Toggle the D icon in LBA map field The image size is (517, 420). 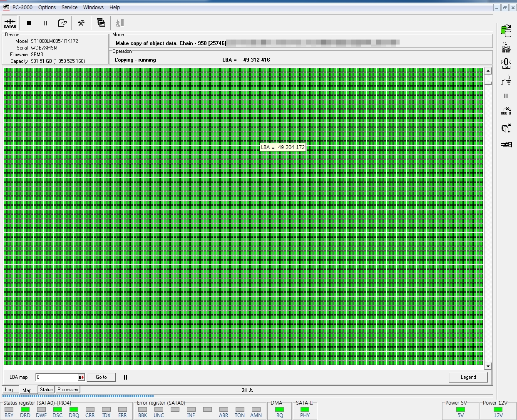82,377
